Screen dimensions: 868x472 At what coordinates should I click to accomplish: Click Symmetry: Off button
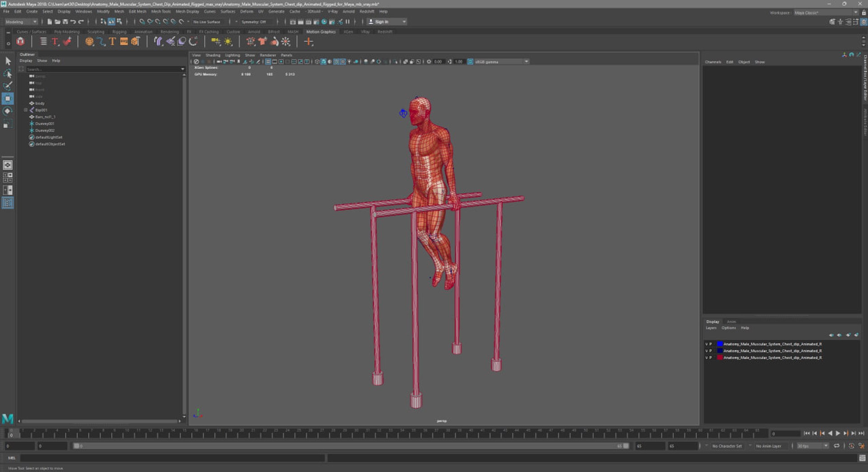point(253,22)
